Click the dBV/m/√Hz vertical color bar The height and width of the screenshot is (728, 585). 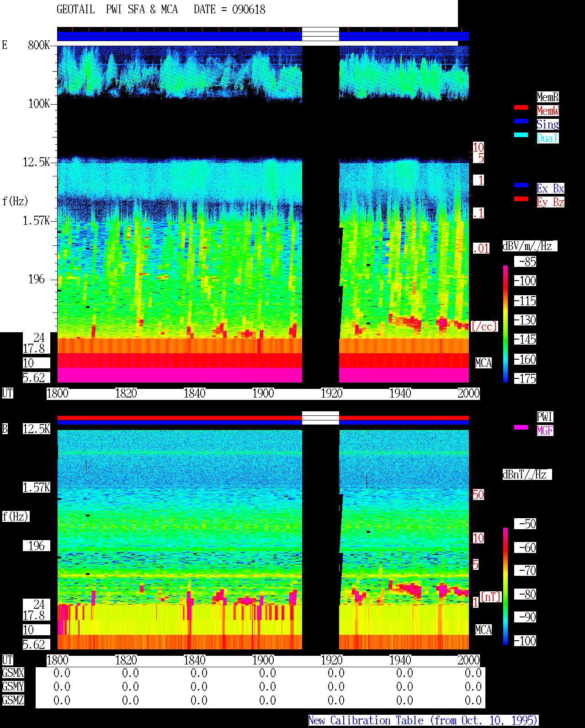[505, 324]
